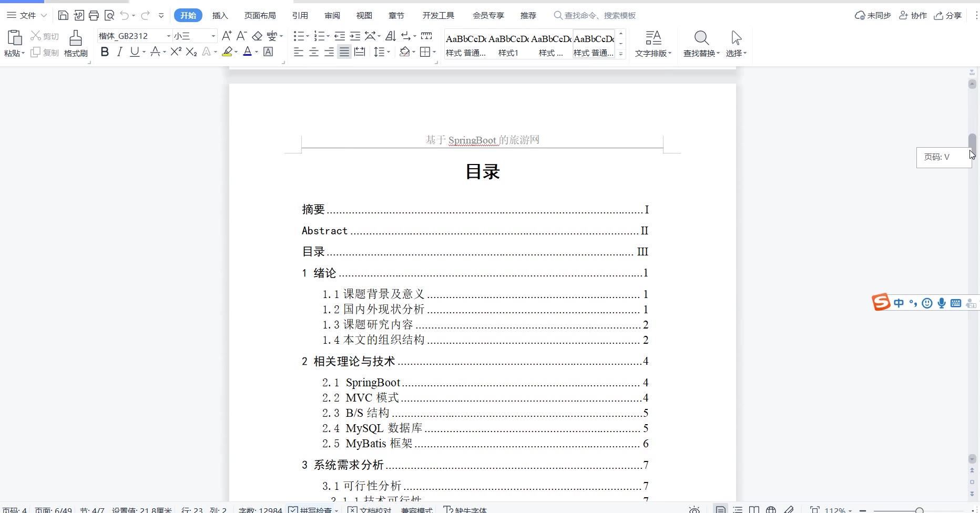Image resolution: width=980 pixels, height=513 pixels.
Task: Apply the 样式1 style
Action: tap(508, 44)
